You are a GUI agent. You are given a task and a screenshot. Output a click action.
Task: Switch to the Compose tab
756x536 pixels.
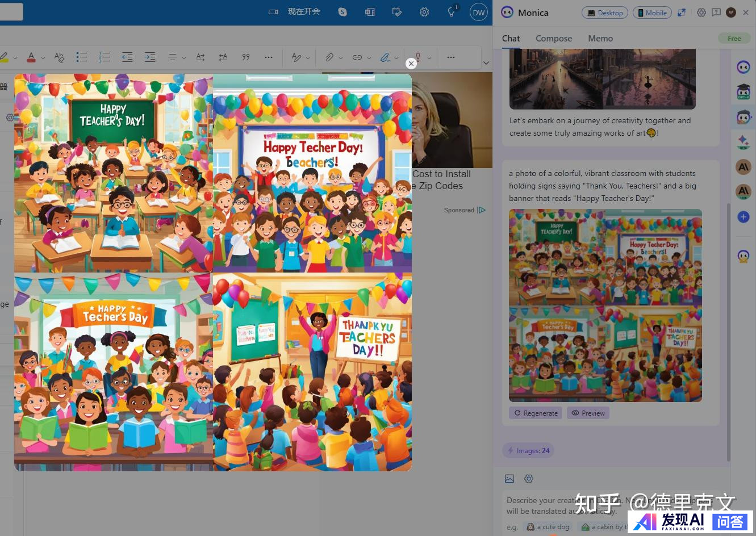click(553, 39)
